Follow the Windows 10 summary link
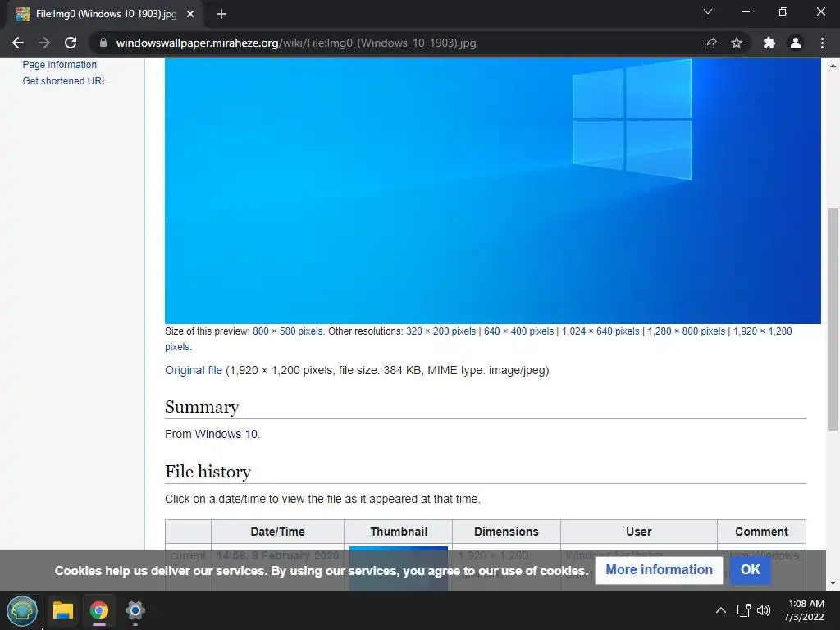Screen dimensions: 840x630 pos(226,434)
